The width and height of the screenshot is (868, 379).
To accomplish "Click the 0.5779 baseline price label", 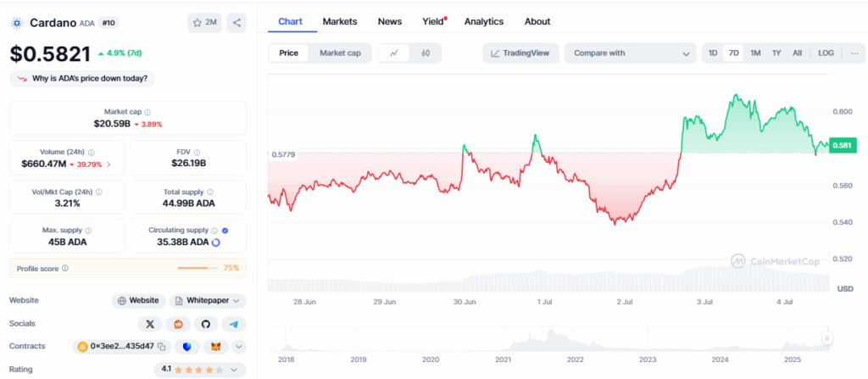I will coord(282,154).
